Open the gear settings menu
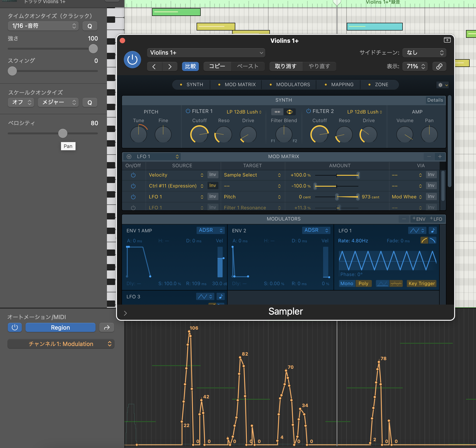The height and width of the screenshot is (448, 476). [442, 85]
